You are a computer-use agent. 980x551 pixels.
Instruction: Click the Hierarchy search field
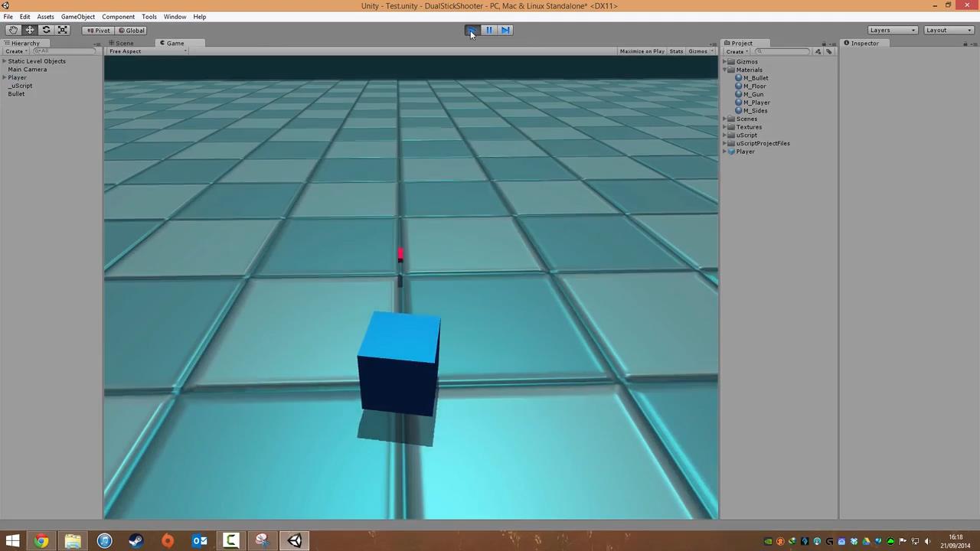[x=64, y=51]
